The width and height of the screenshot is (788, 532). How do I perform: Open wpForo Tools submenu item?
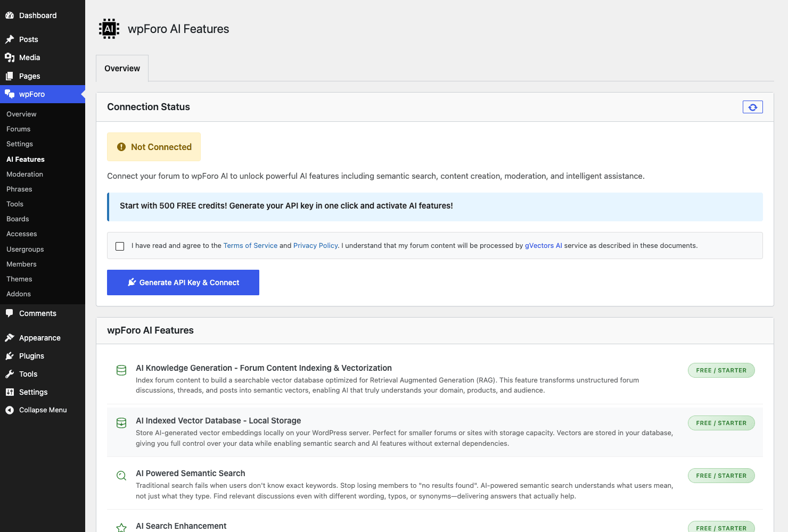point(15,204)
